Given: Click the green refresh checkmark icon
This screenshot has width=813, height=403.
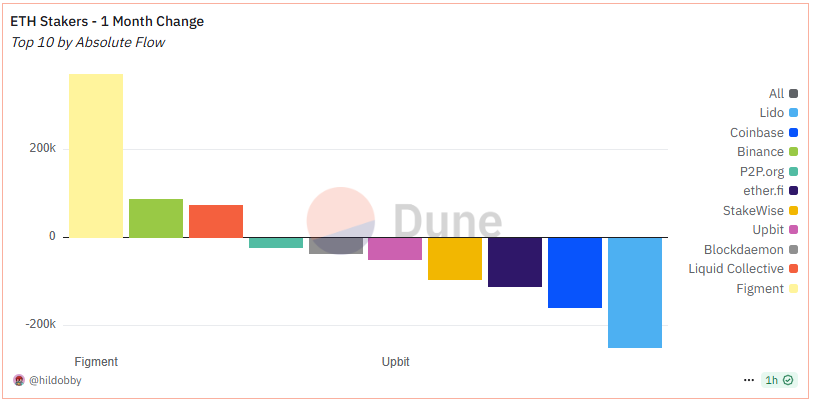Looking at the screenshot, I should (x=788, y=380).
